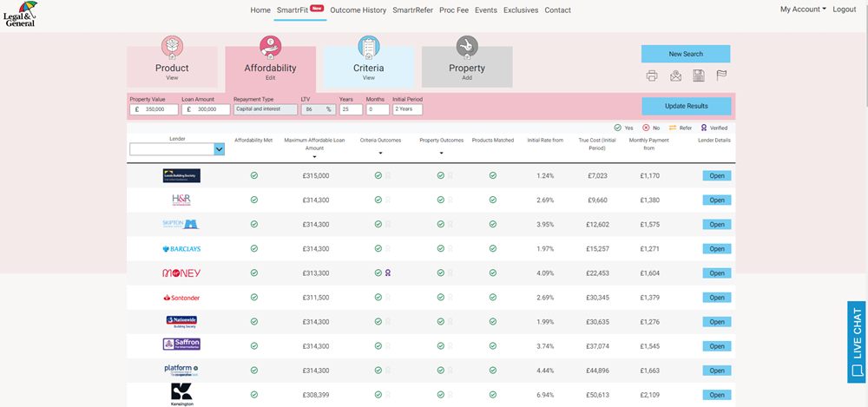Click the LTV percentage field
This screenshot has width=868, height=407.
tap(319, 109)
